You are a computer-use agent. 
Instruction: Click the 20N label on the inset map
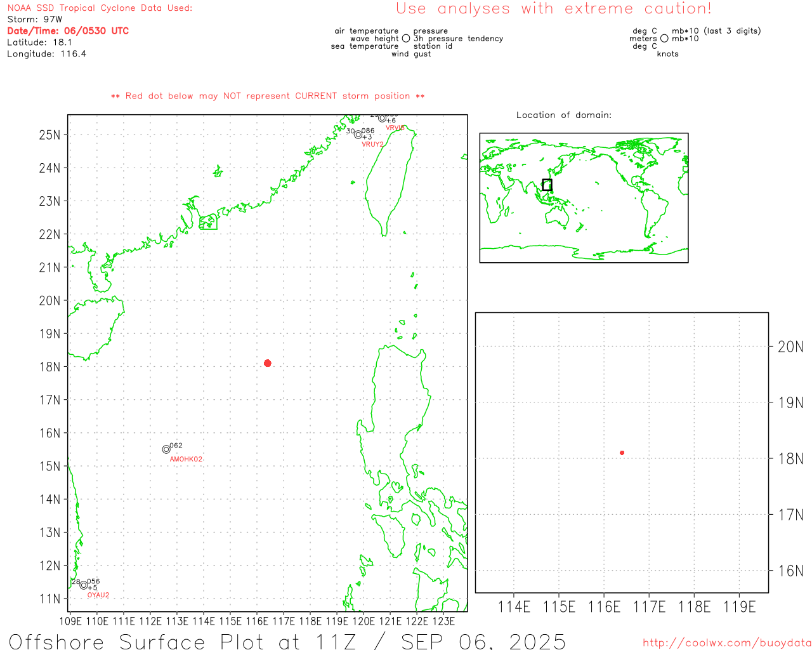click(790, 347)
